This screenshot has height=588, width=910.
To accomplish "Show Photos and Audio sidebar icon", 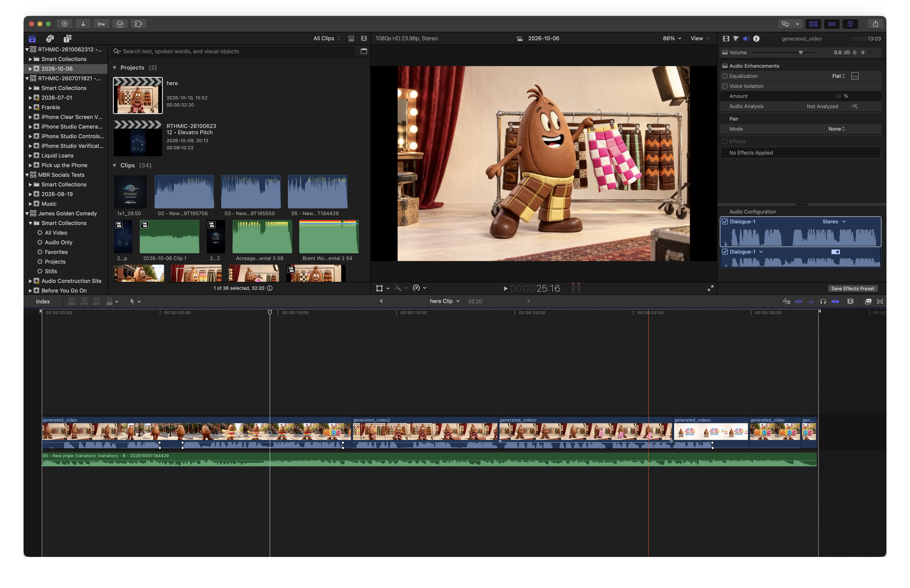I will click(x=50, y=38).
